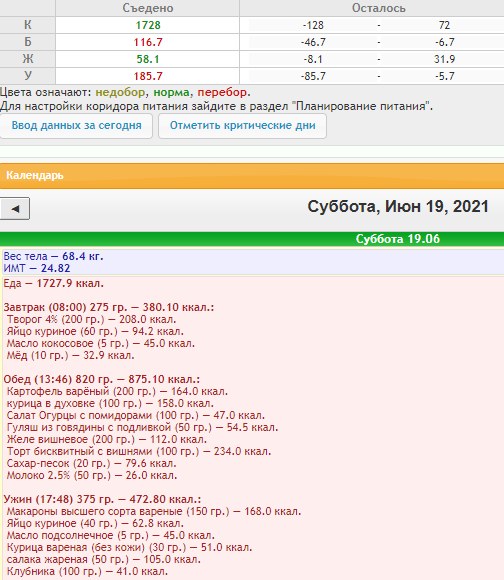Click the 'Вес тела — 68.4 кг.' line
This screenshot has height=580, width=504.
tap(53, 256)
